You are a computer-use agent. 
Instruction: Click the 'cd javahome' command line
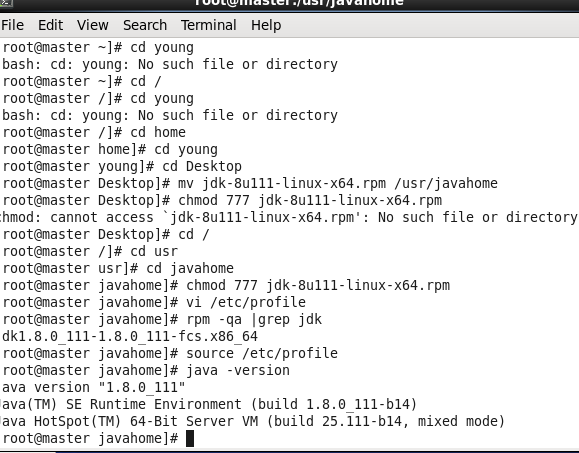[118, 268]
